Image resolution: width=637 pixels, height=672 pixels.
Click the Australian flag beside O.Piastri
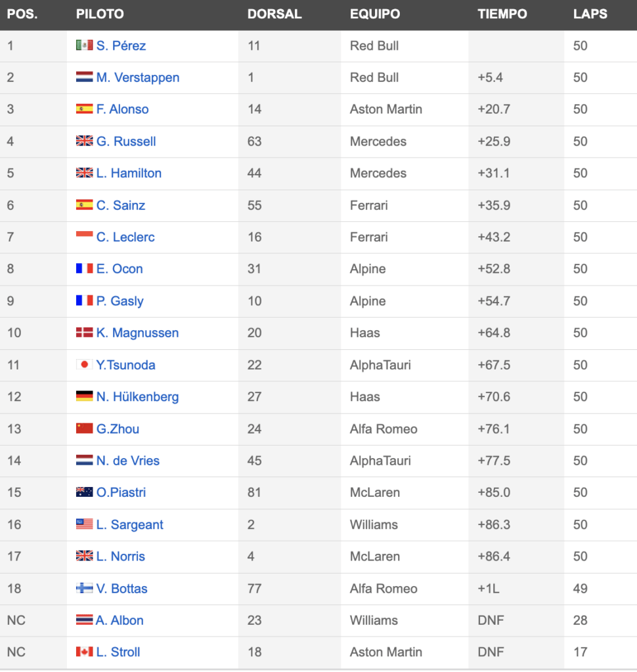[x=84, y=492]
